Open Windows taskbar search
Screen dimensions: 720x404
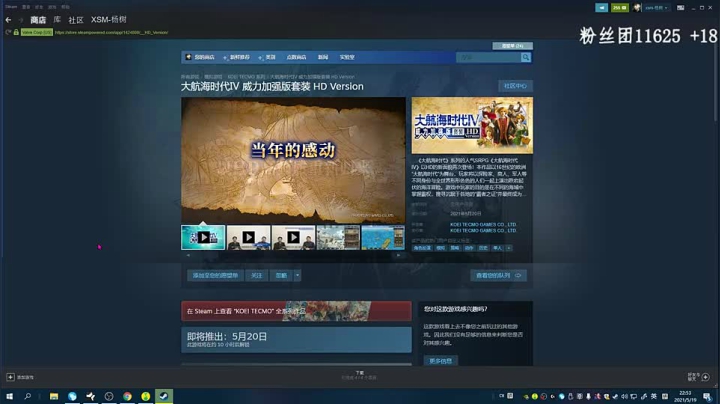[28, 396]
